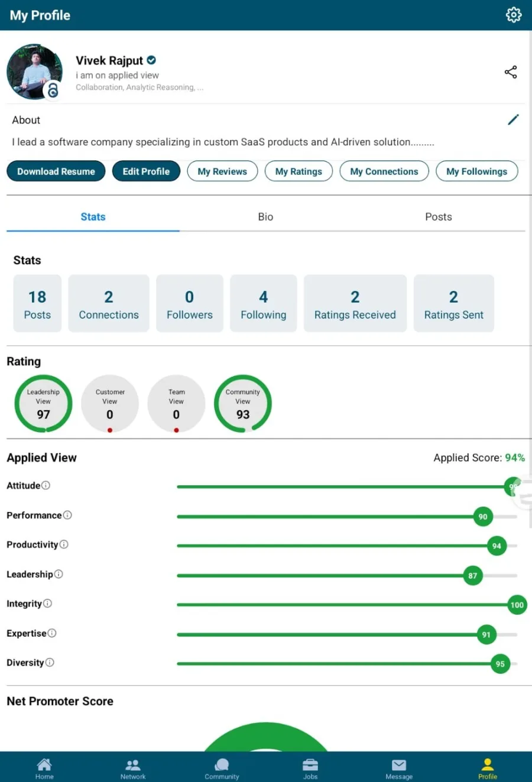This screenshot has width=532, height=782.
Task: Tap the profile photo thumbnail
Action: [34, 71]
